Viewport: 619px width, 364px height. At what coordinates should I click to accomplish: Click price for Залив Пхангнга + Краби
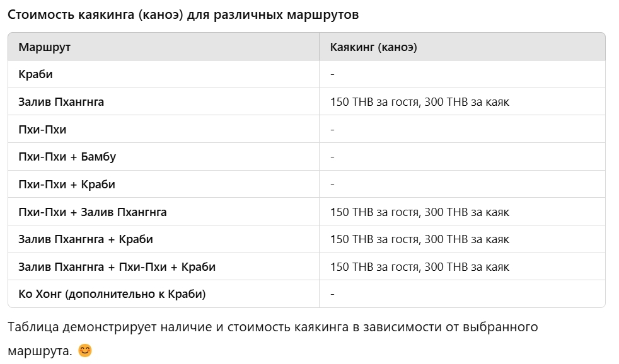click(x=420, y=239)
